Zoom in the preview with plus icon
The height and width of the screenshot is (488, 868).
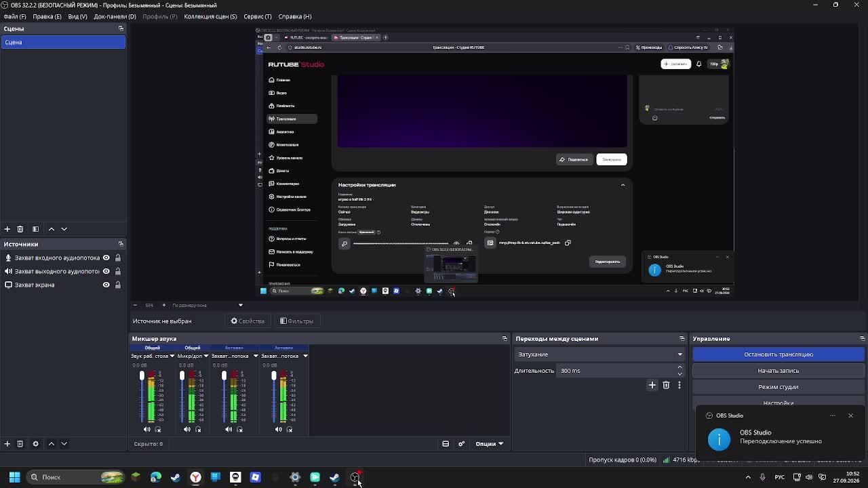(x=163, y=305)
